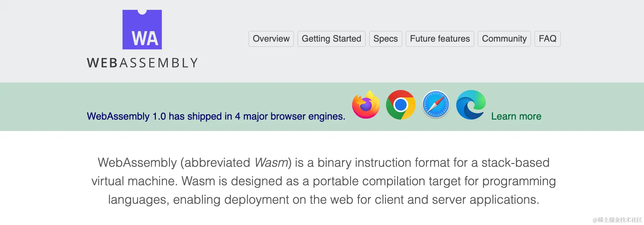644x225 pixels.
Task: Open the FAQ page
Action: click(547, 39)
